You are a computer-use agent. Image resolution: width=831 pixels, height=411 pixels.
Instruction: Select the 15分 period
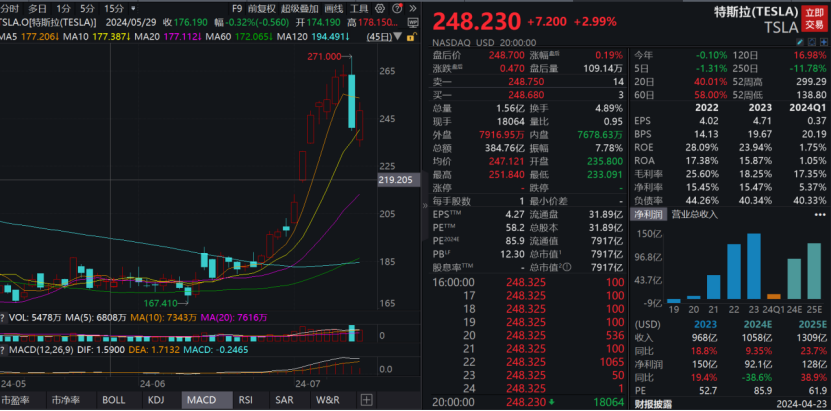(114, 8)
